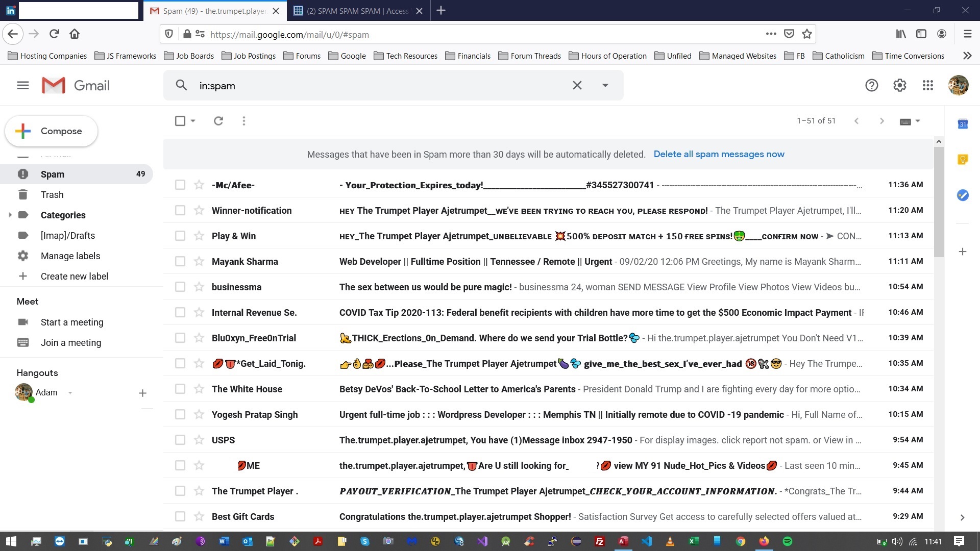
Task: Clear the in:spam search query
Action: pos(577,85)
